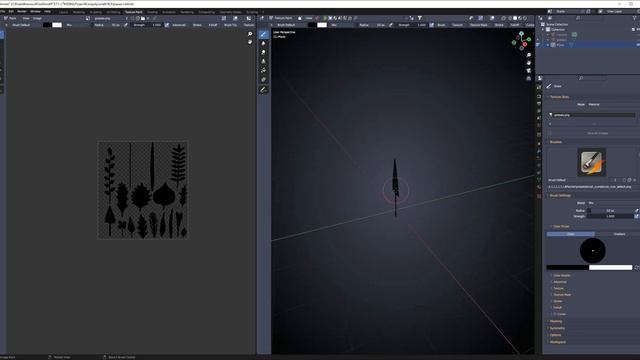Open the Advanced popover in the image editor header
The height and width of the screenshot is (360, 640).
tap(179, 25)
